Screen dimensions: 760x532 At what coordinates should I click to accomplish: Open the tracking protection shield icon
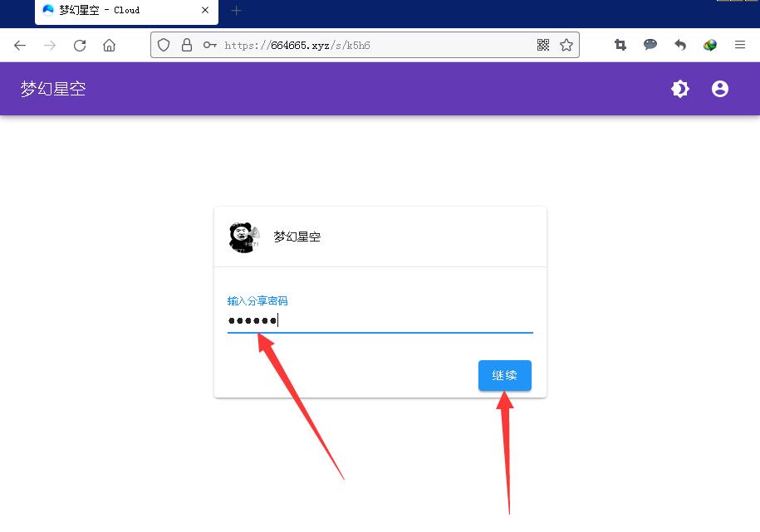tap(164, 46)
